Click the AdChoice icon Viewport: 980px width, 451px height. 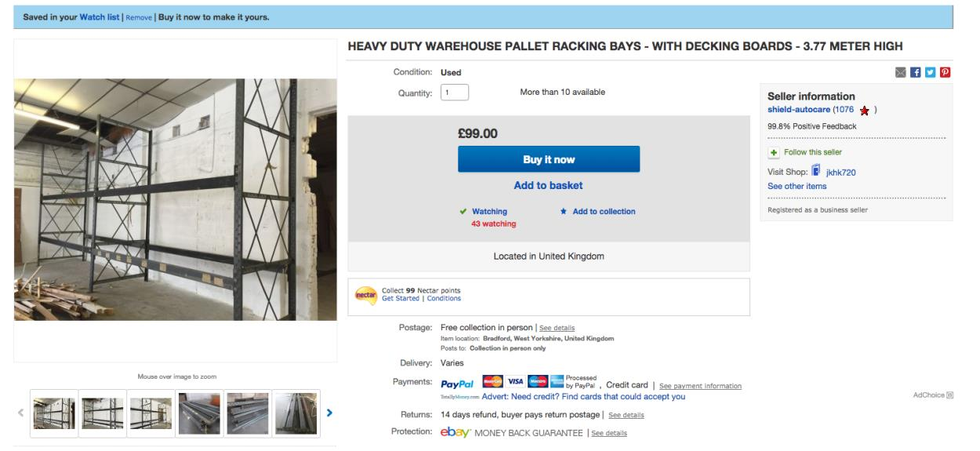(x=949, y=395)
